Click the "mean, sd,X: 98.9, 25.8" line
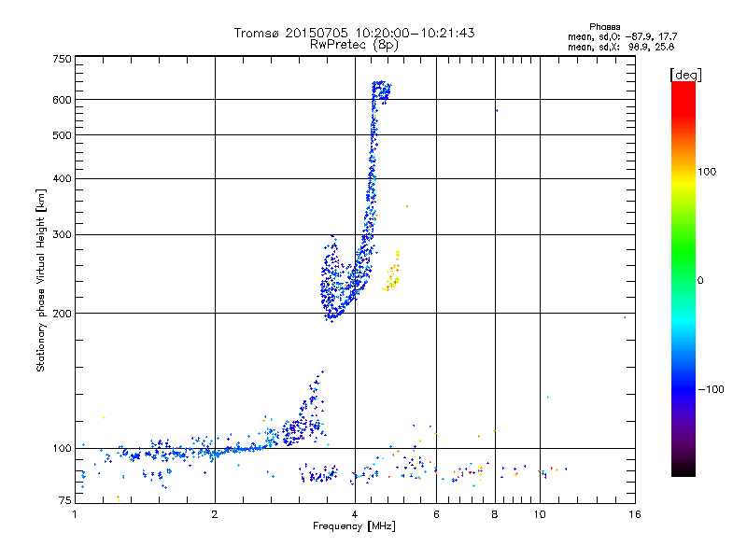The image size is (747, 560). click(x=621, y=47)
